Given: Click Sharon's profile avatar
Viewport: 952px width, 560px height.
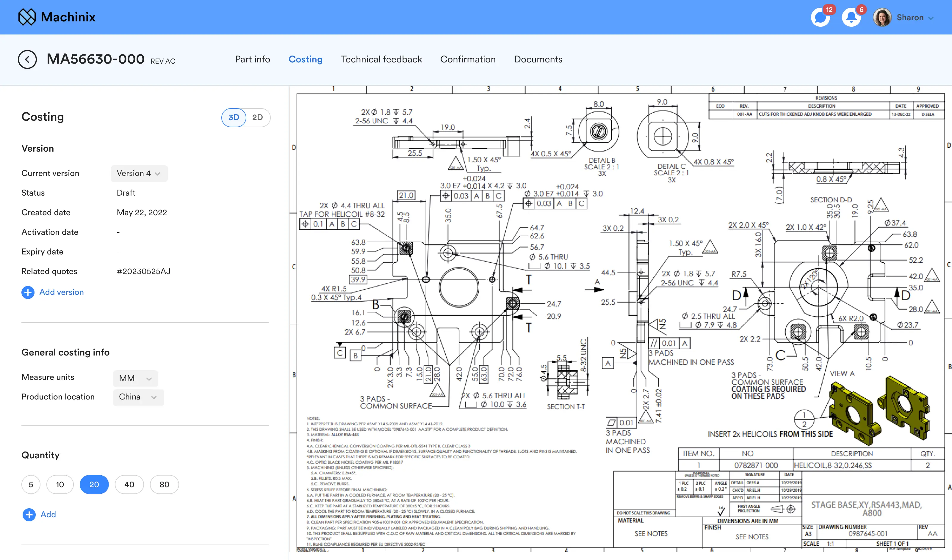Looking at the screenshot, I should pyautogui.click(x=882, y=17).
